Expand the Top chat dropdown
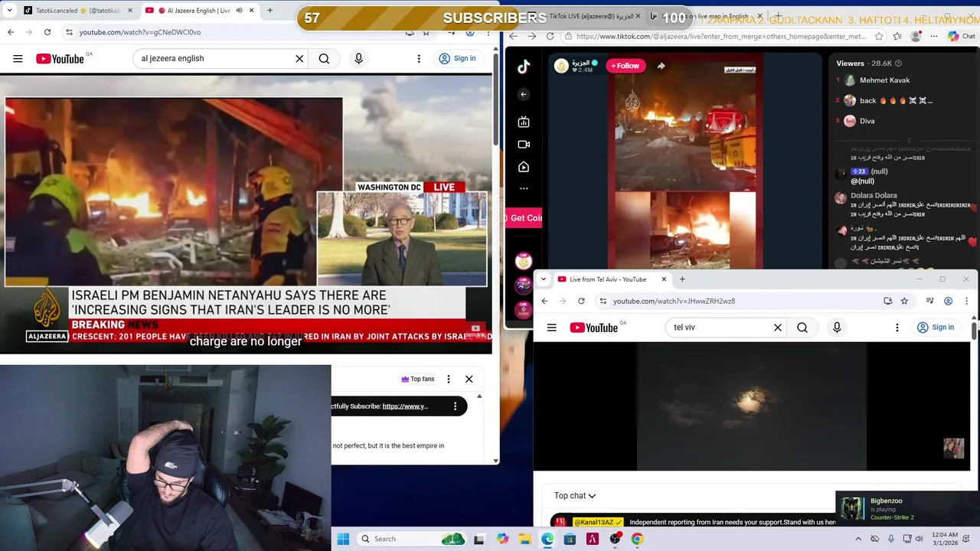The image size is (980, 551). point(575,496)
